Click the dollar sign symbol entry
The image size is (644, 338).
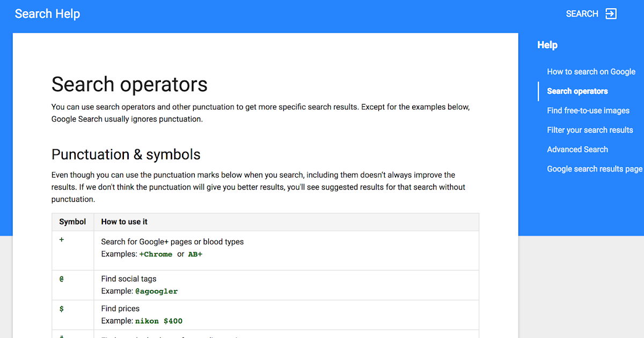[x=61, y=308]
